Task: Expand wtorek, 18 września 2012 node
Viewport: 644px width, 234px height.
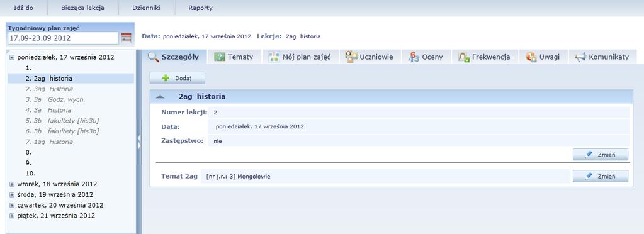Action: [12, 184]
